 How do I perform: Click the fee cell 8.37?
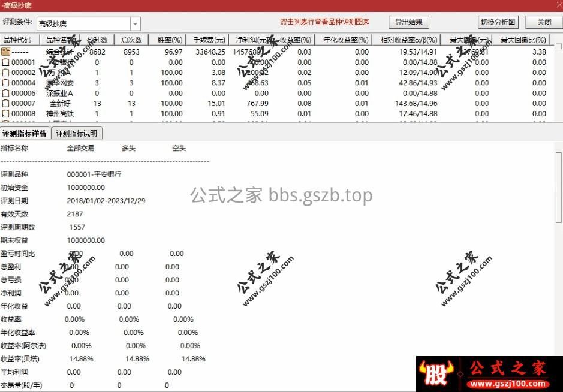[218, 83]
